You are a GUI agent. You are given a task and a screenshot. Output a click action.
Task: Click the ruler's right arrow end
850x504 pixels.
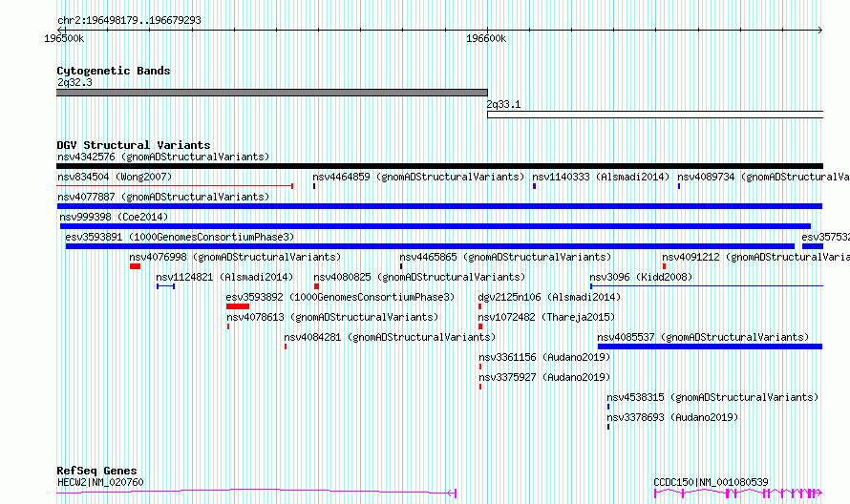tap(819, 30)
